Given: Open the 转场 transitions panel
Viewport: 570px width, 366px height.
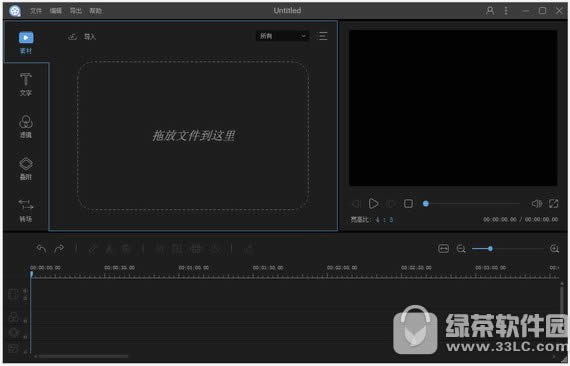Looking at the screenshot, I should [25, 211].
